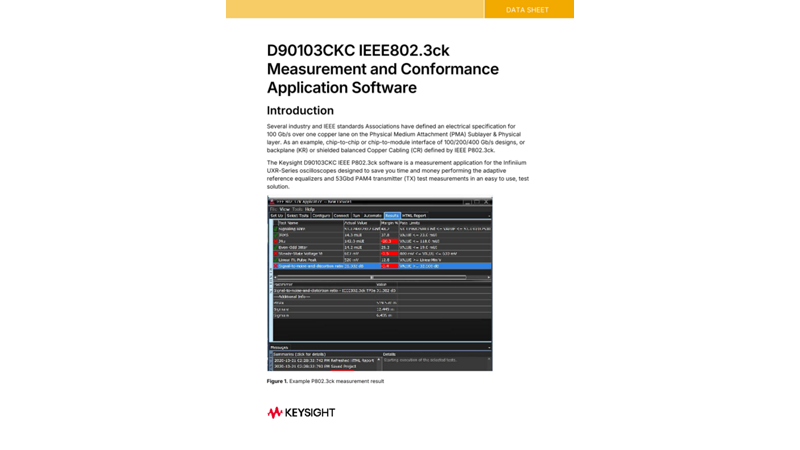Open the File menu in the application window
The image size is (800, 450).
coord(273,209)
